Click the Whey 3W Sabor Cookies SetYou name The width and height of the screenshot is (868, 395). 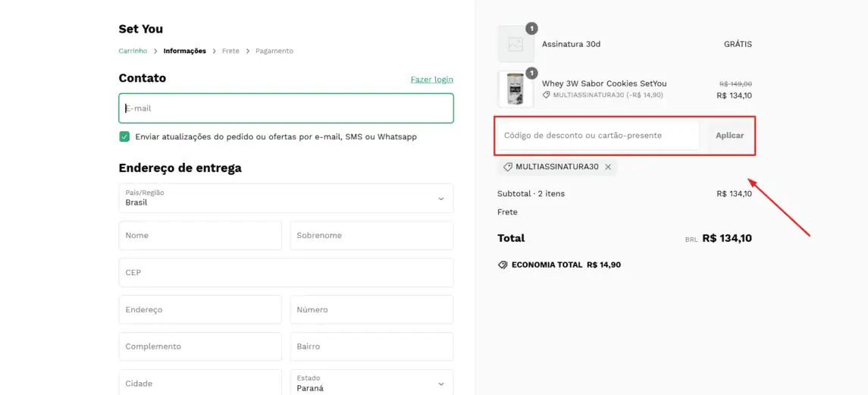point(604,83)
